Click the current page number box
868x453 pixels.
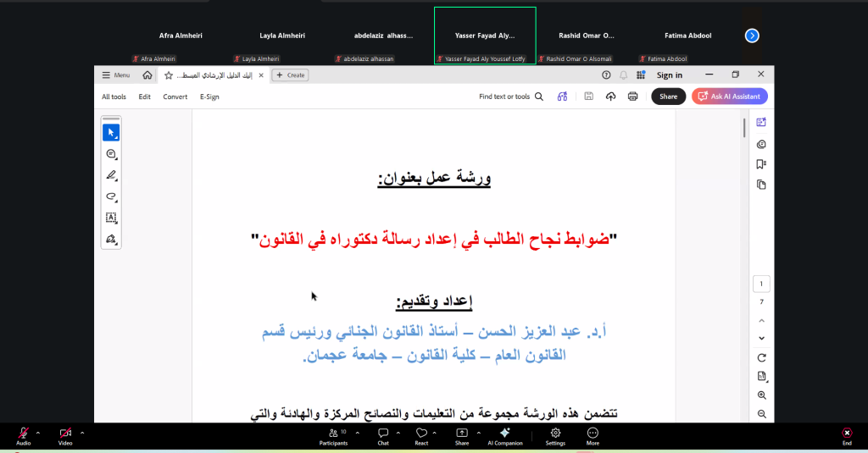click(761, 284)
